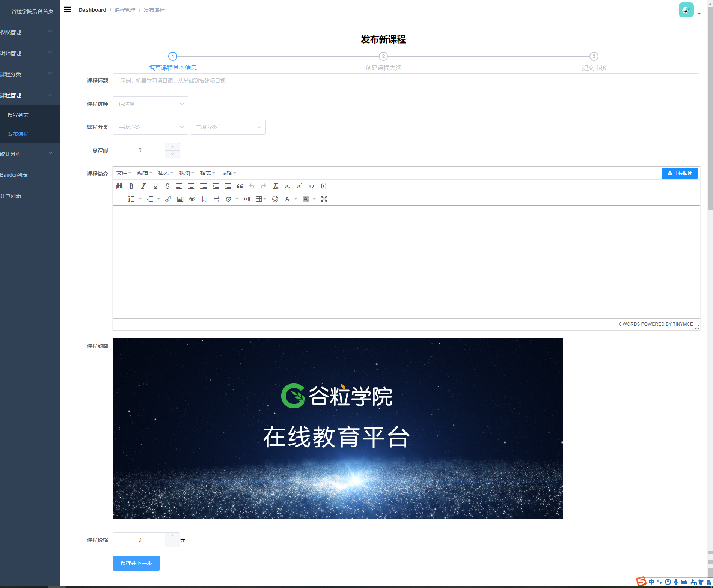Image resolution: width=713 pixels, height=588 pixels.
Task: Click the 保存并下一步 button
Action: [x=136, y=563]
